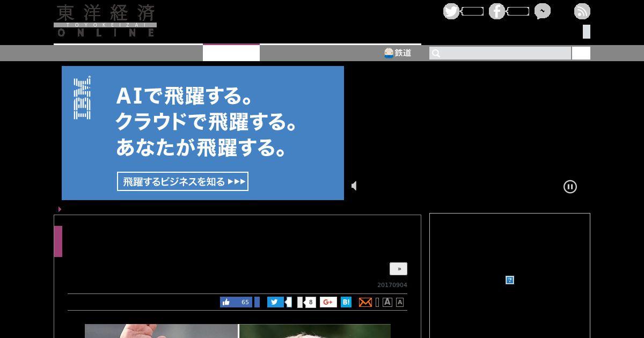Viewport: 644px width, 338px height.
Task: Open the Messenger icon in the header
Action: pos(543,11)
